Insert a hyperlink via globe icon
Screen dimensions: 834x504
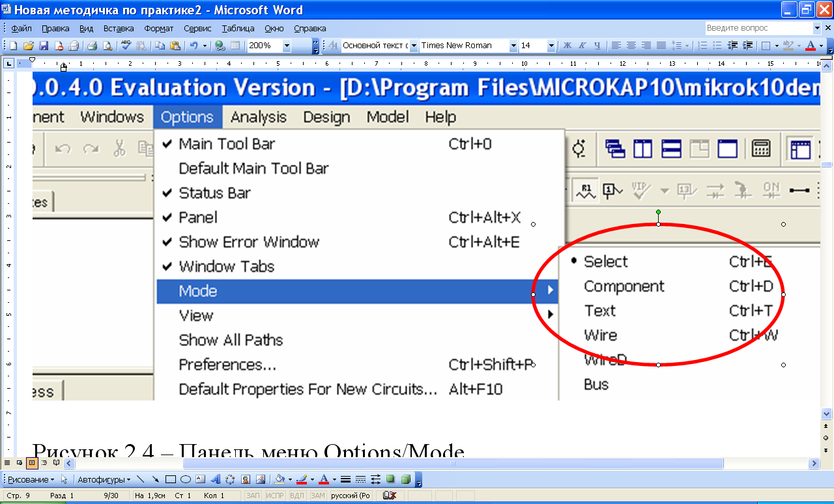[220, 46]
